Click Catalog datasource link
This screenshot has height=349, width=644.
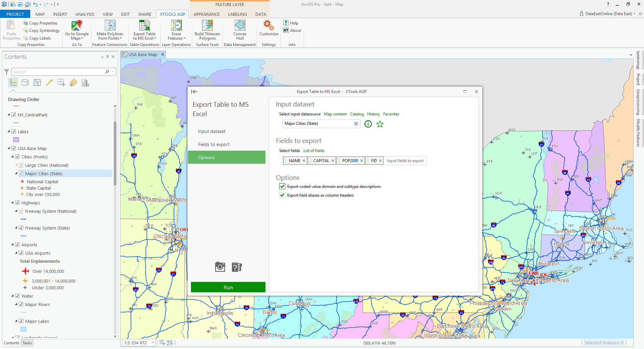click(357, 114)
